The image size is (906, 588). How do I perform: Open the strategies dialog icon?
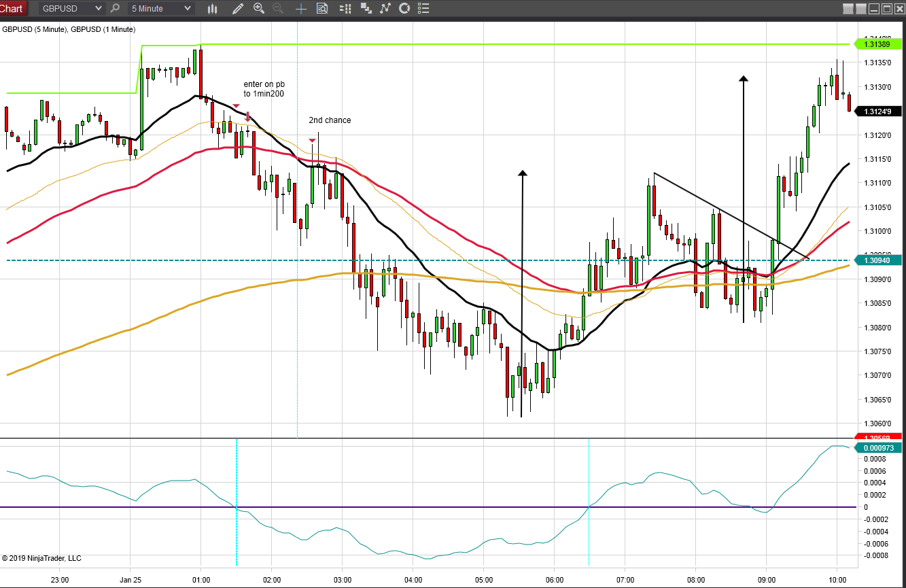pos(404,9)
